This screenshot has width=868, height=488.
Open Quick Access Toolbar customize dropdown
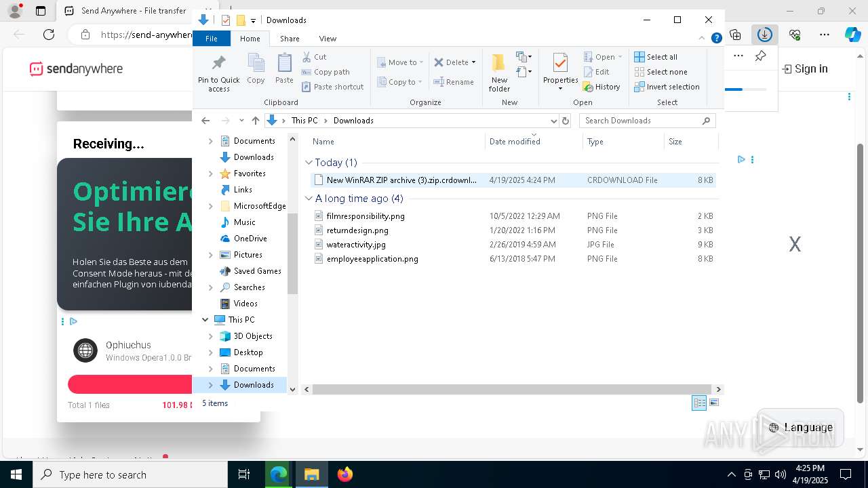coord(253,20)
